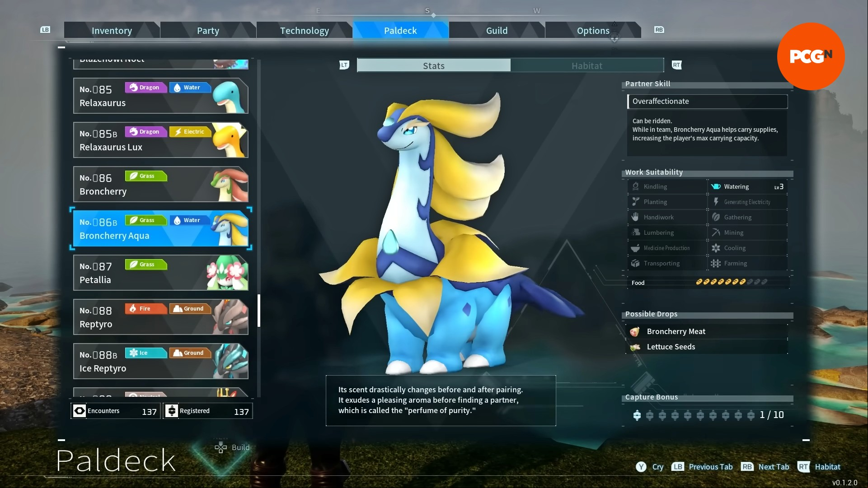868x488 pixels.
Task: Click Electric type badge on Relaxaurus Lux
Action: pyautogui.click(x=190, y=131)
